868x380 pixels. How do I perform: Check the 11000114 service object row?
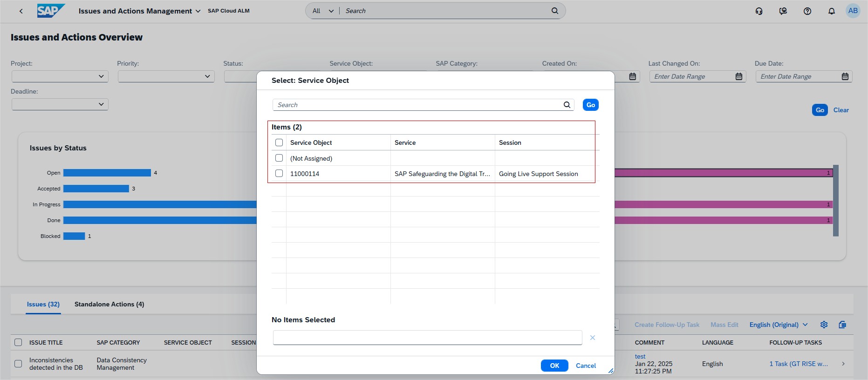pos(279,173)
